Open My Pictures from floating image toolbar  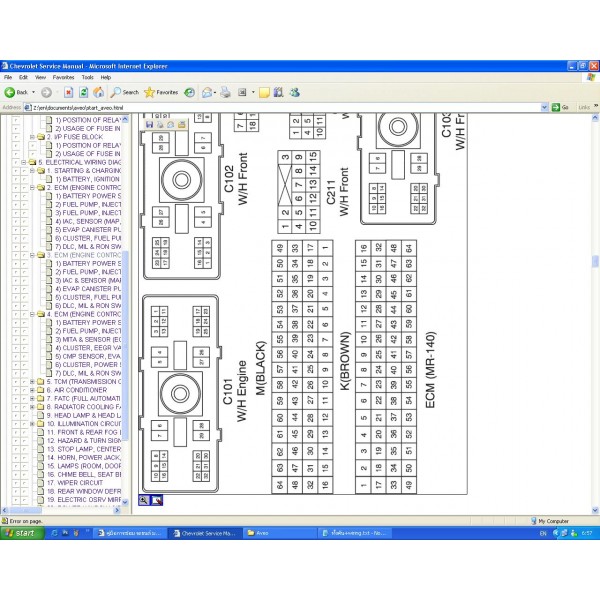click(x=181, y=124)
